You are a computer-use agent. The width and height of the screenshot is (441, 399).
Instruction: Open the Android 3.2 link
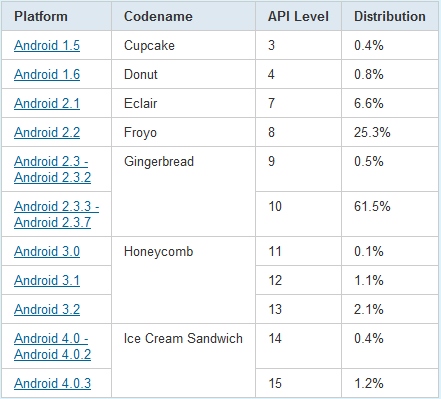pyautogui.click(x=47, y=309)
